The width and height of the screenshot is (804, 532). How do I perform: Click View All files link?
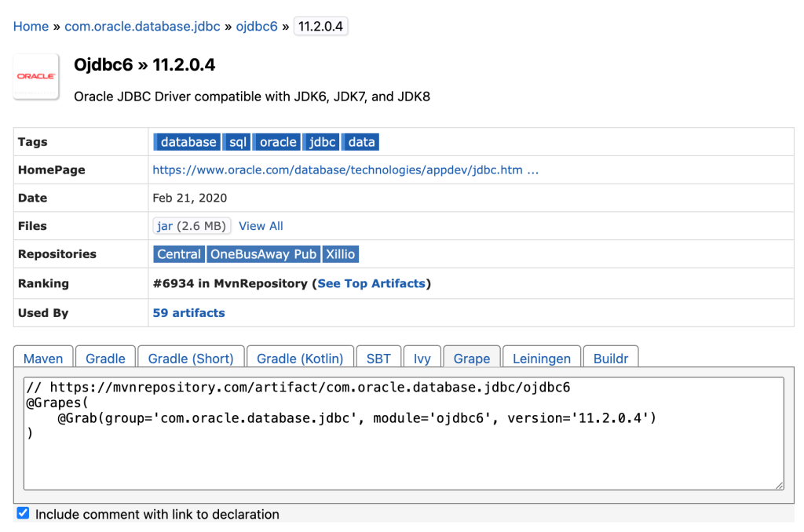[261, 226]
